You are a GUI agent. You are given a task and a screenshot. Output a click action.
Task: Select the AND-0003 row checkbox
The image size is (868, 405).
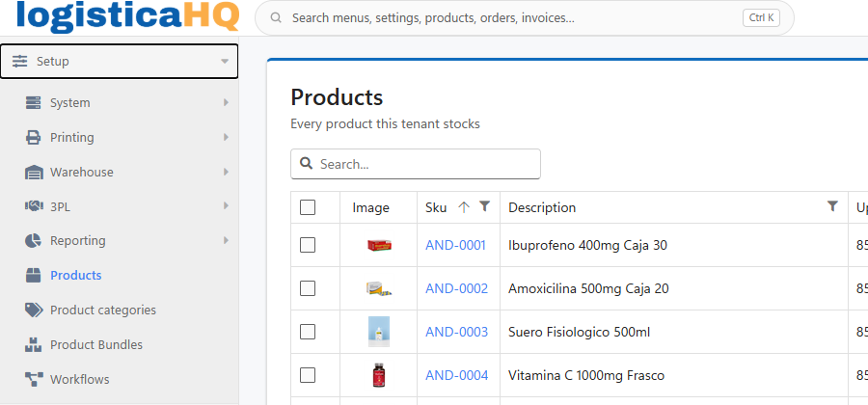point(308,332)
